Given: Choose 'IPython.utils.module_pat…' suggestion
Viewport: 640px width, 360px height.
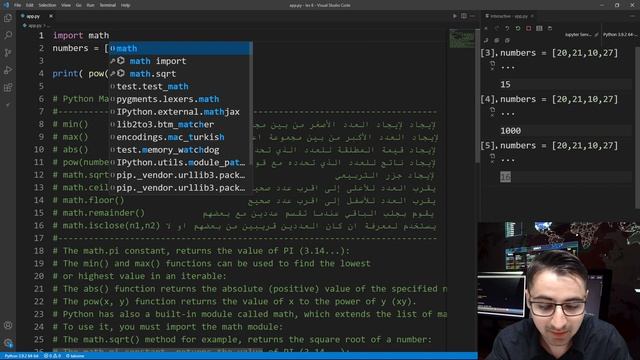Looking at the screenshot, I should coord(180,162).
